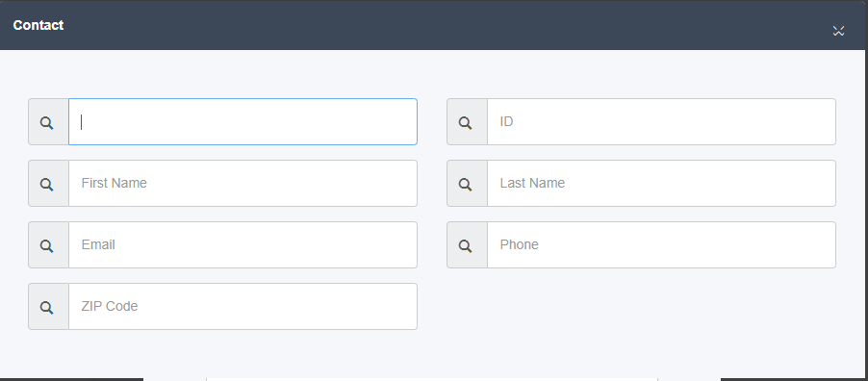Image resolution: width=868 pixels, height=381 pixels.
Task: Close the Contact dialog
Action: [x=839, y=31]
